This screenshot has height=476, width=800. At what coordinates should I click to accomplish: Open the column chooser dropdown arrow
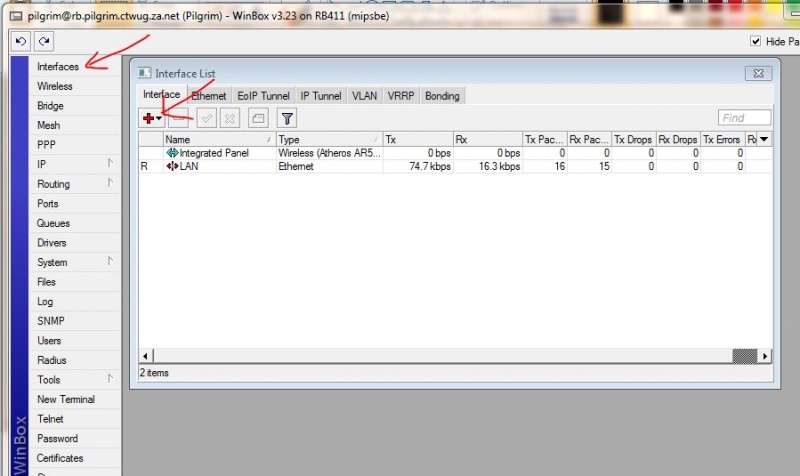tap(764, 139)
